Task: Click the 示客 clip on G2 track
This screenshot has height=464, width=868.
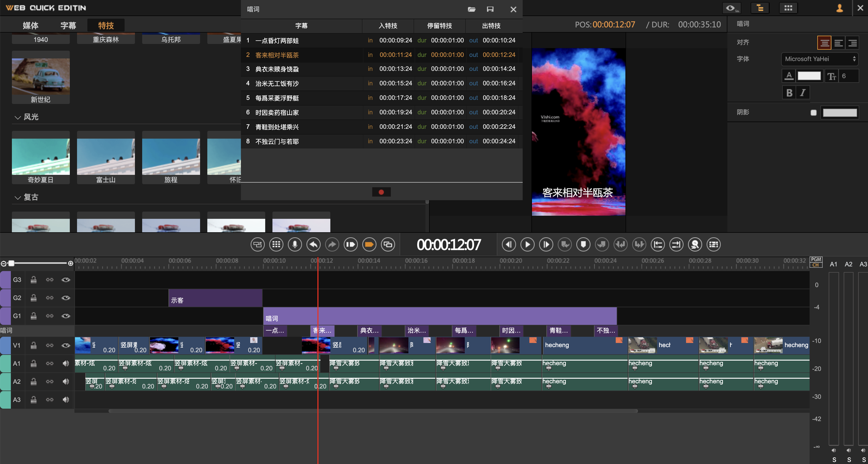Action: tap(215, 298)
